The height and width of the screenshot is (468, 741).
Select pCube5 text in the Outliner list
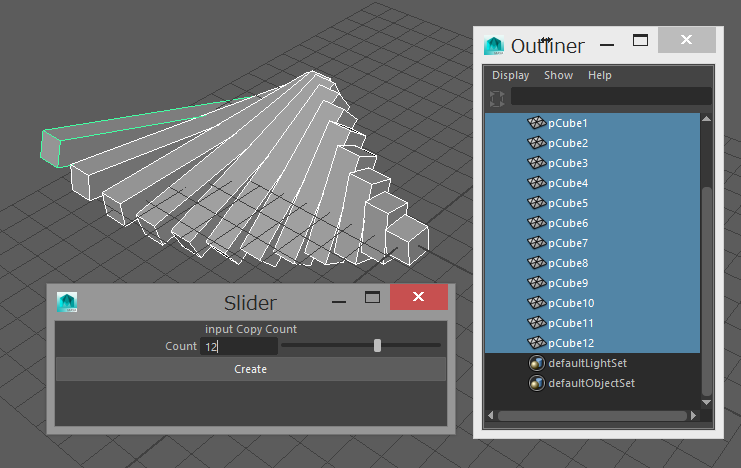click(x=568, y=203)
